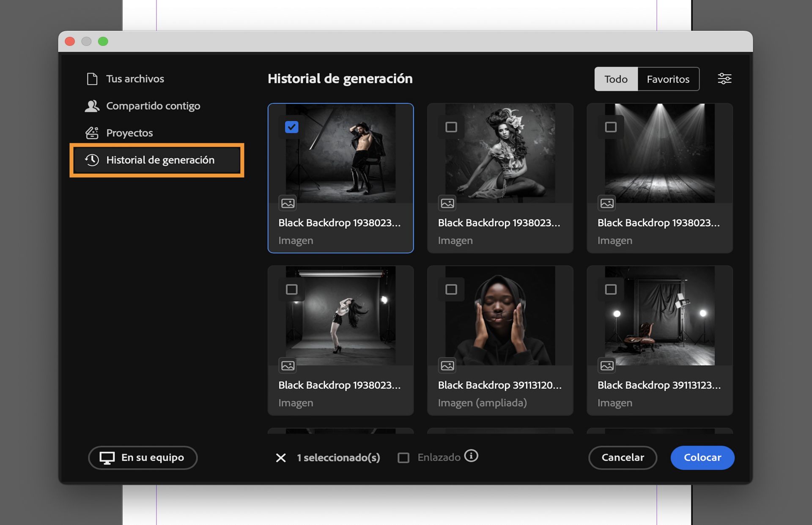812x525 pixels.
Task: Select the Todo tab
Action: (x=616, y=79)
